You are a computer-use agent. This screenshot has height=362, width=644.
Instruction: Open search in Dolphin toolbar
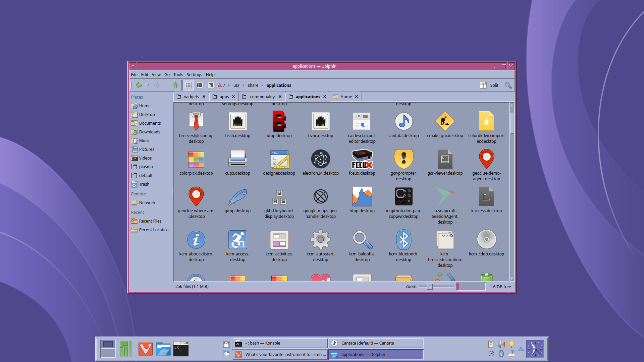click(x=508, y=85)
